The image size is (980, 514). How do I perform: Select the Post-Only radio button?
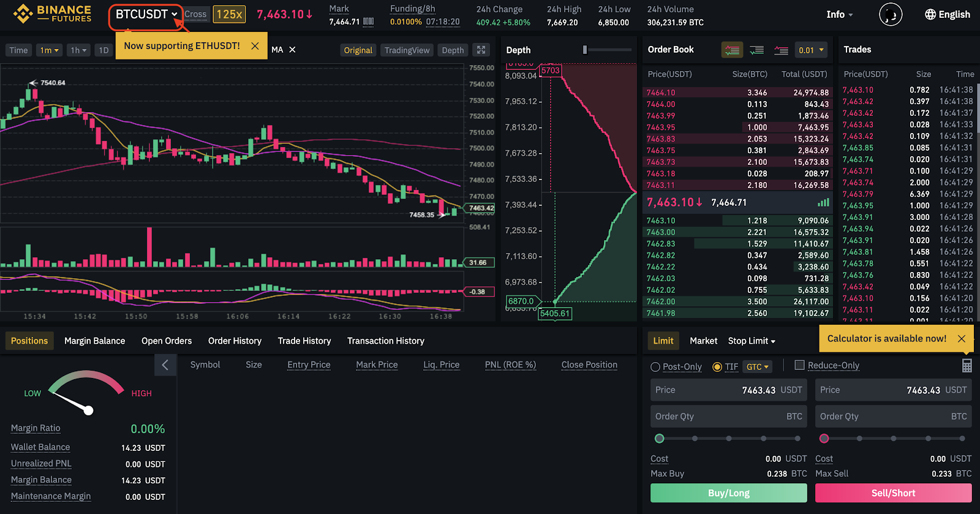655,367
